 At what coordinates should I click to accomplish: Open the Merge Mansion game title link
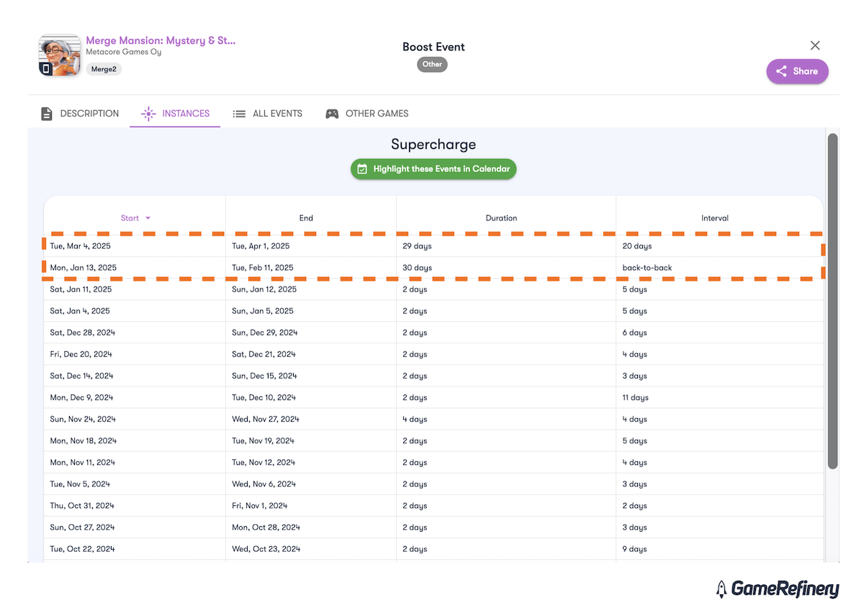tap(161, 40)
